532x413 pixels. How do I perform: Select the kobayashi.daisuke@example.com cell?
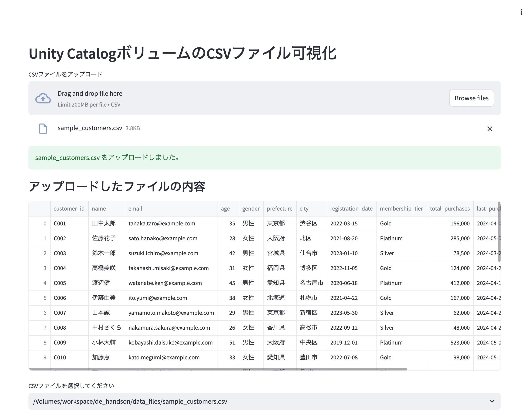171,342
